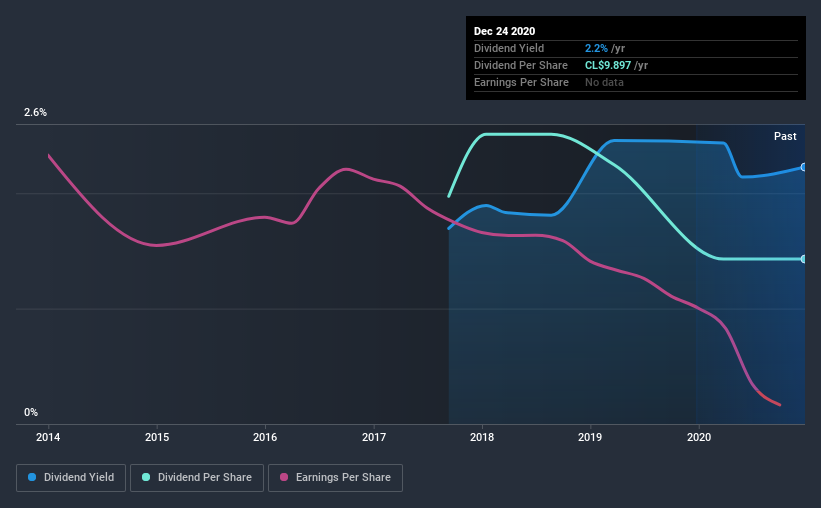Toggle the Earnings Per Share legend button
The width and height of the screenshot is (821, 508).
[x=335, y=478]
